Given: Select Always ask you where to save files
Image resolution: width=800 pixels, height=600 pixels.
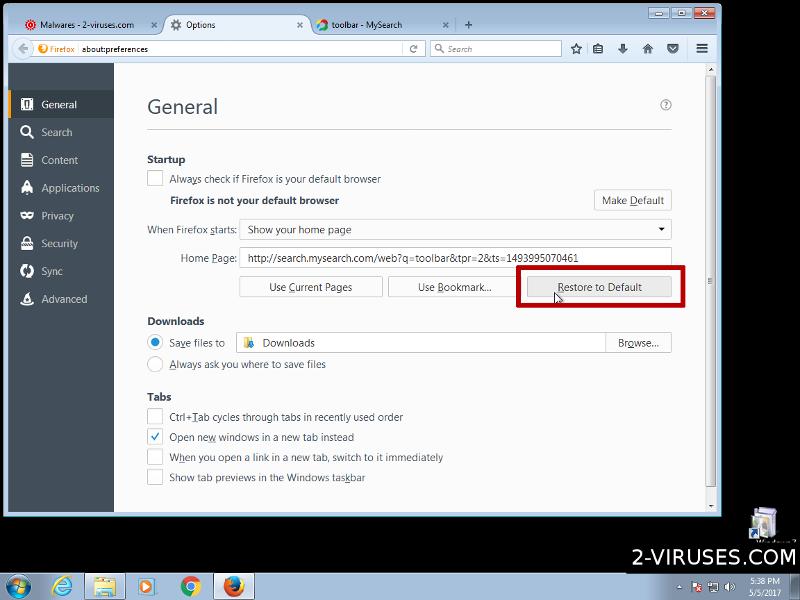Looking at the screenshot, I should (155, 364).
